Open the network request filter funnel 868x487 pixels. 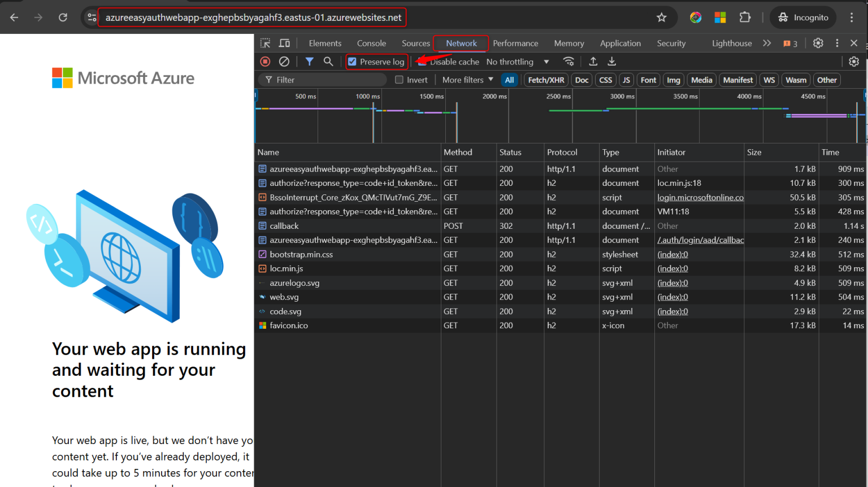pyautogui.click(x=309, y=61)
